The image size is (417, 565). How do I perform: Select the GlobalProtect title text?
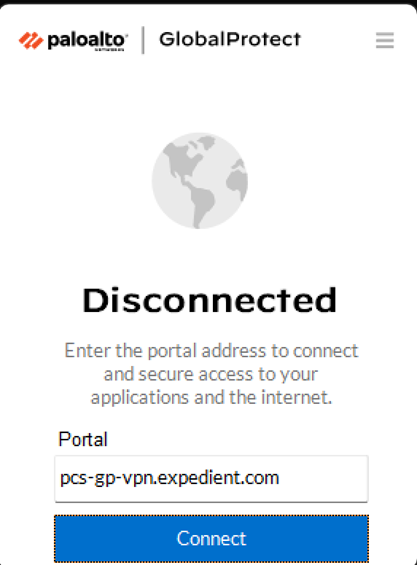pos(230,39)
